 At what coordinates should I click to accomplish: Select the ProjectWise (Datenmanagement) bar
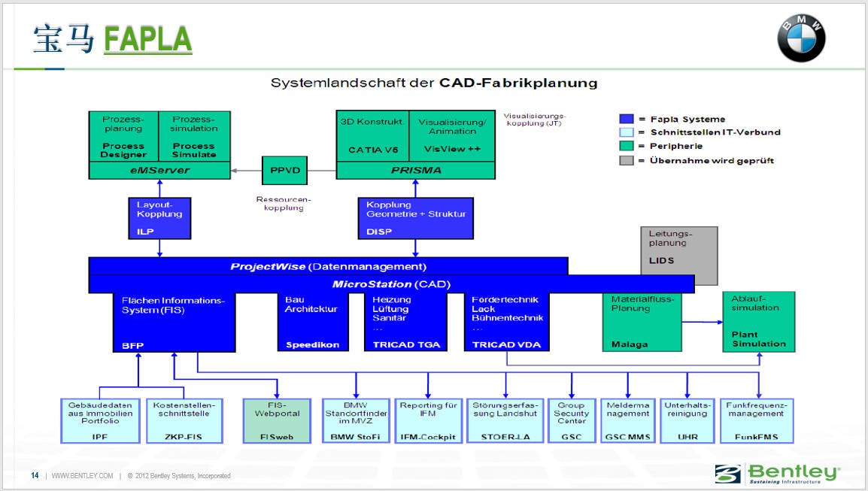point(328,266)
